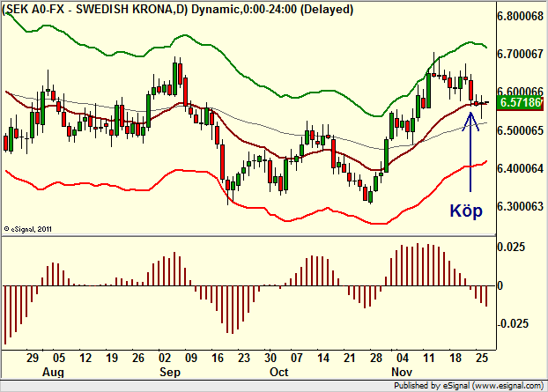The width and height of the screenshot is (548, 392).
Task: Click date label 05 on time axis
Action: click(x=59, y=359)
